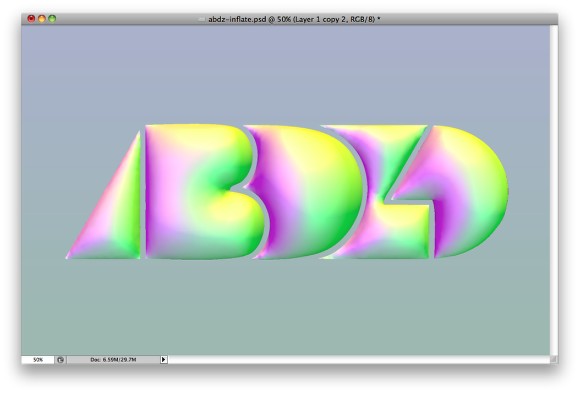Click empty canvas background below the lettering

[285, 307]
